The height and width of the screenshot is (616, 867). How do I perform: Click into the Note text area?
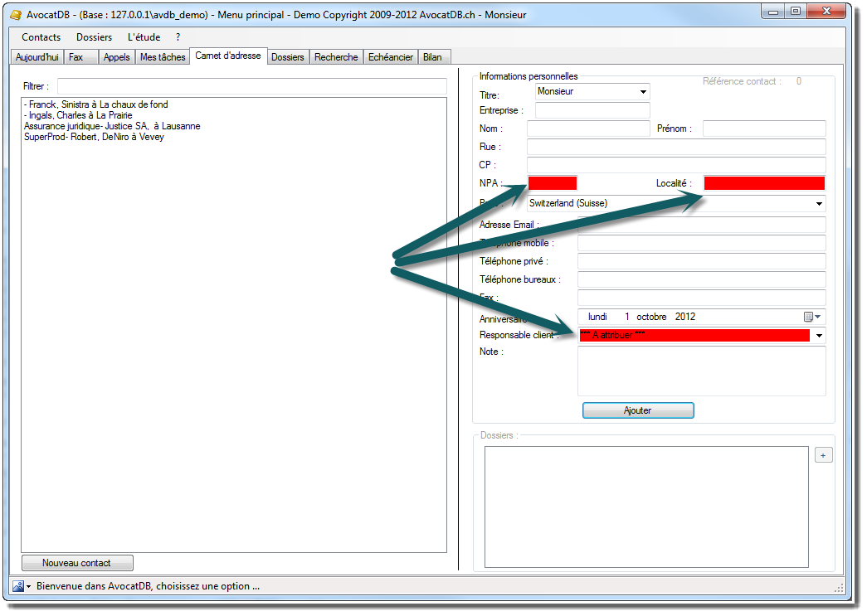coord(701,371)
